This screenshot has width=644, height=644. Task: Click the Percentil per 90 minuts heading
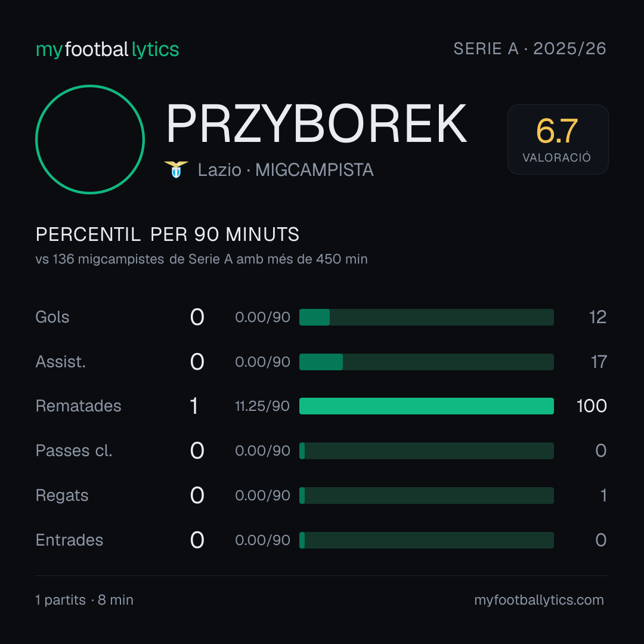pyautogui.click(x=167, y=234)
